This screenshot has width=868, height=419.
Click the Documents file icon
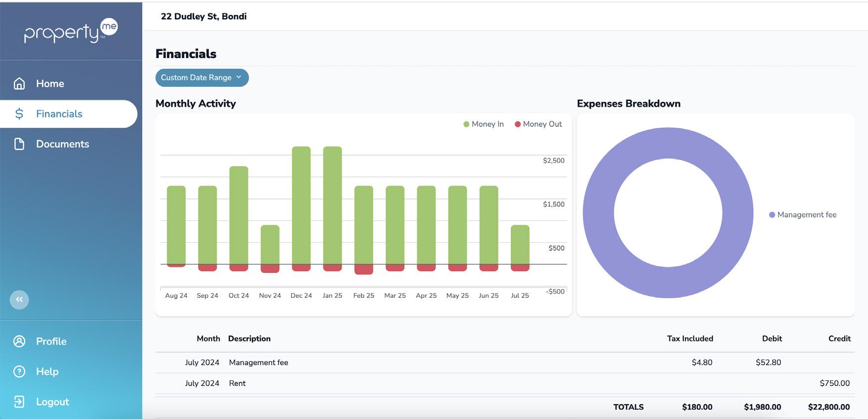19,144
